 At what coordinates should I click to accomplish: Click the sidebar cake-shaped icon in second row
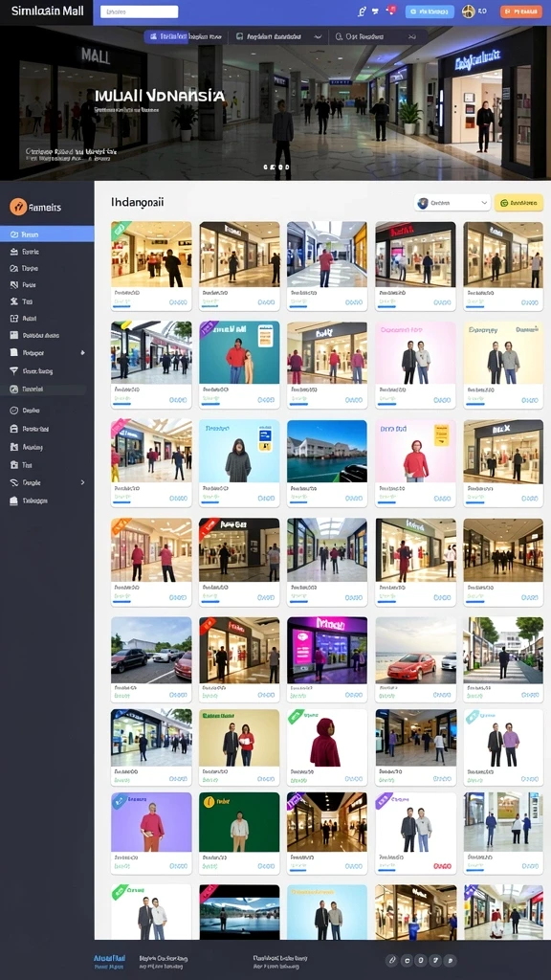[13, 252]
